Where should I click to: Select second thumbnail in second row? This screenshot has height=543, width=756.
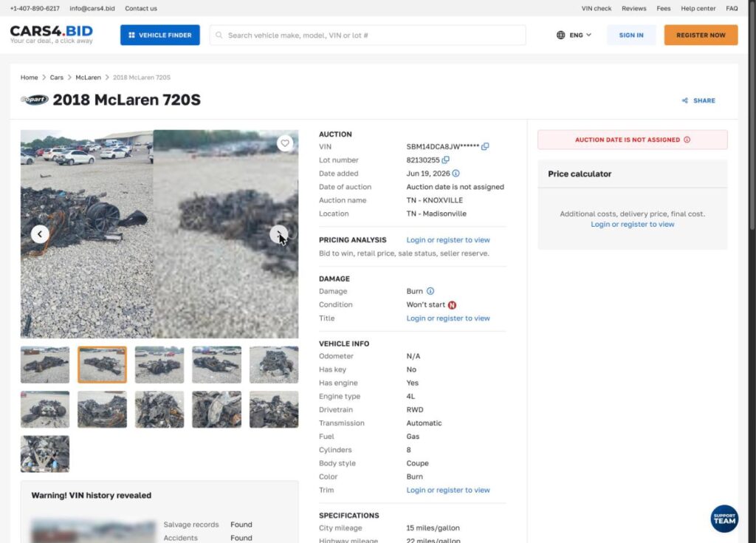102,409
